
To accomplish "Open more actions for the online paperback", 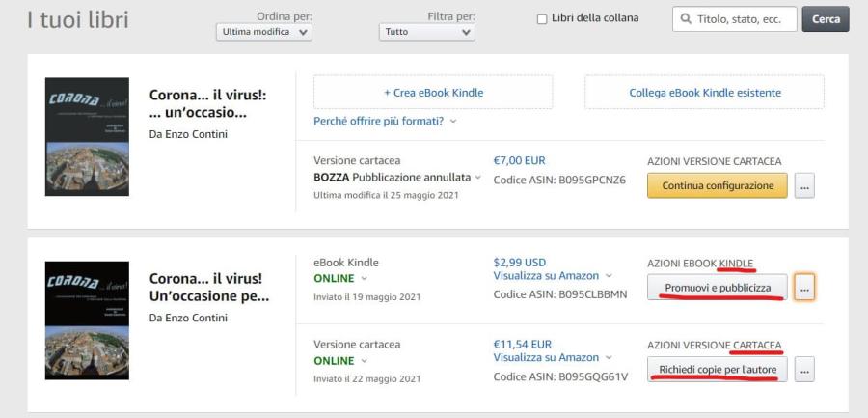I will pyautogui.click(x=805, y=369).
